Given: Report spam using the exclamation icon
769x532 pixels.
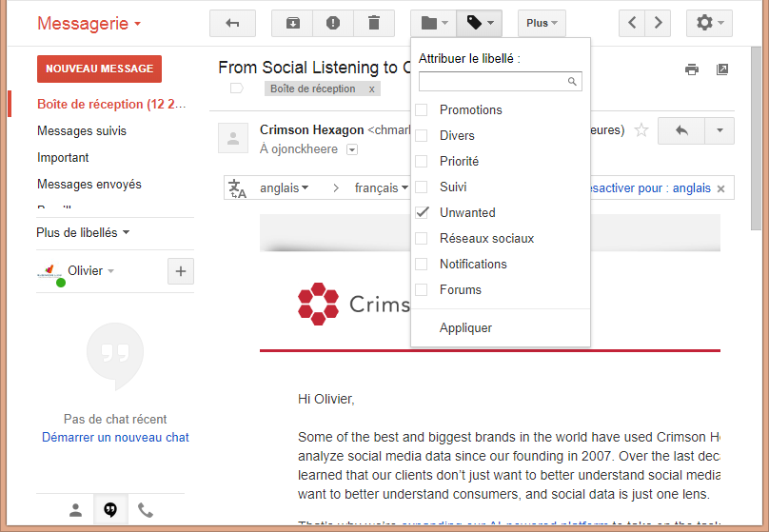Looking at the screenshot, I should (333, 23).
